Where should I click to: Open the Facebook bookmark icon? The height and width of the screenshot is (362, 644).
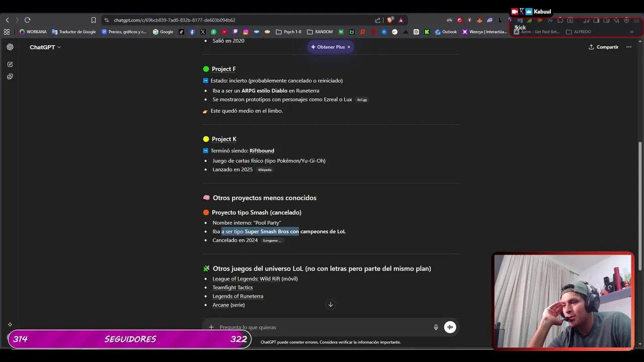click(x=192, y=32)
